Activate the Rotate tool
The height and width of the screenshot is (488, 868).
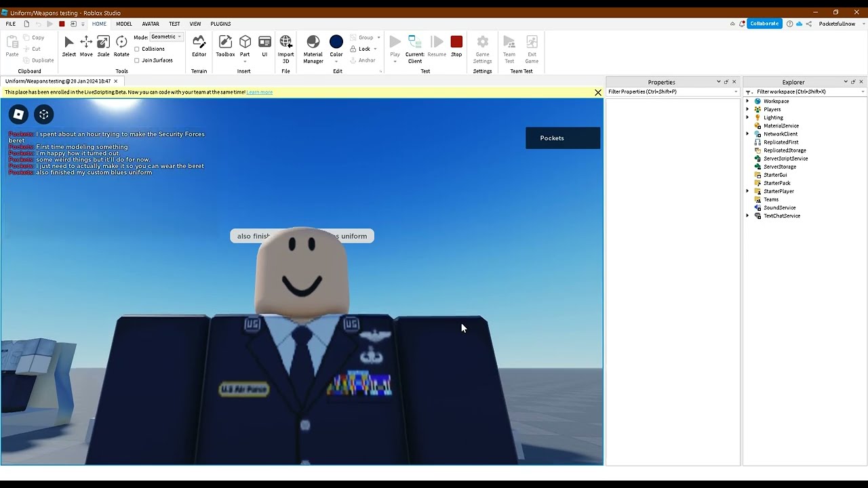[121, 46]
